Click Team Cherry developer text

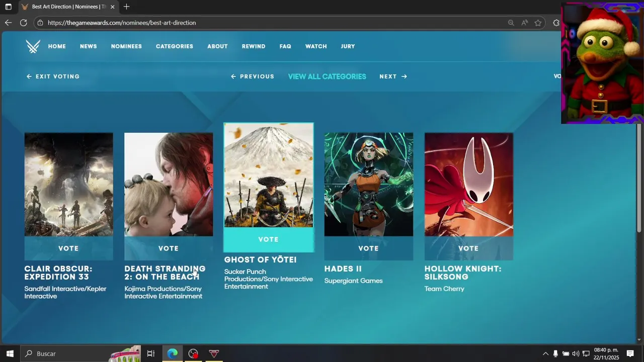coord(444,289)
